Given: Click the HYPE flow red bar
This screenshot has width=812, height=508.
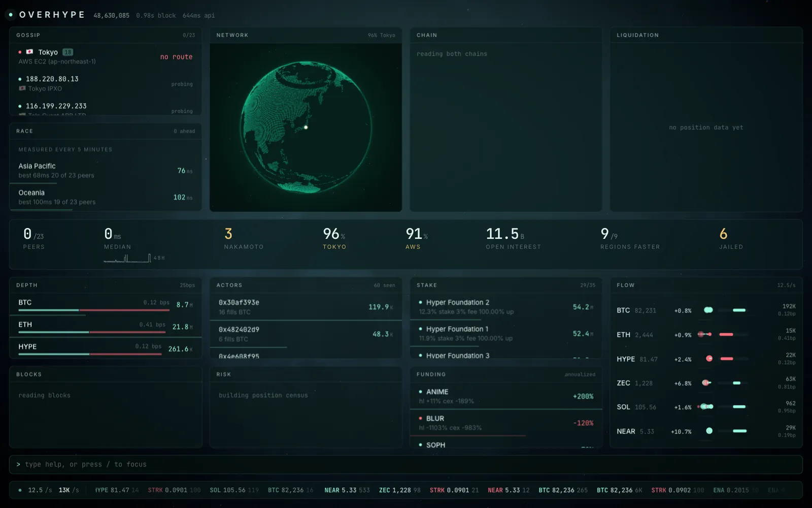Looking at the screenshot, I should (x=727, y=359).
